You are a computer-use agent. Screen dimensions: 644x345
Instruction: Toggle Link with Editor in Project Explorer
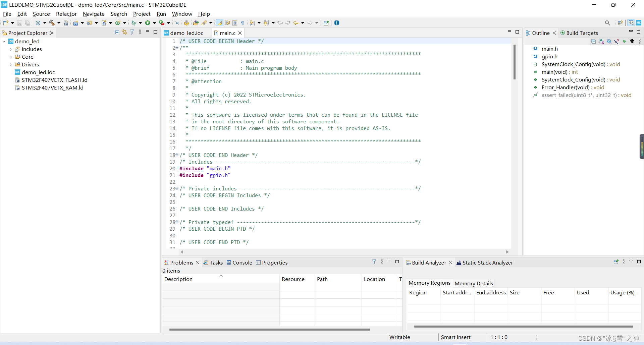click(124, 32)
